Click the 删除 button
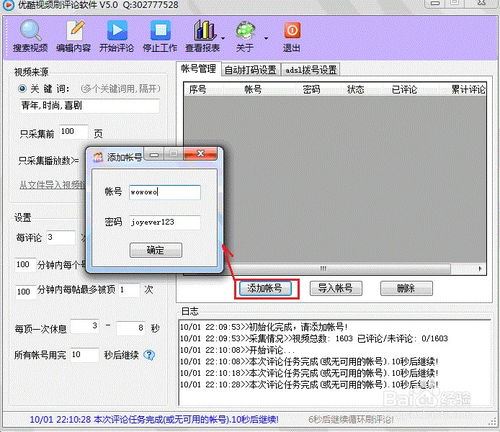 pos(406,289)
